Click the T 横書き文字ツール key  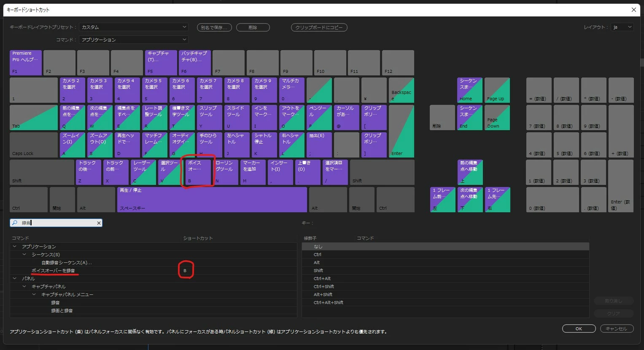[x=182, y=118]
